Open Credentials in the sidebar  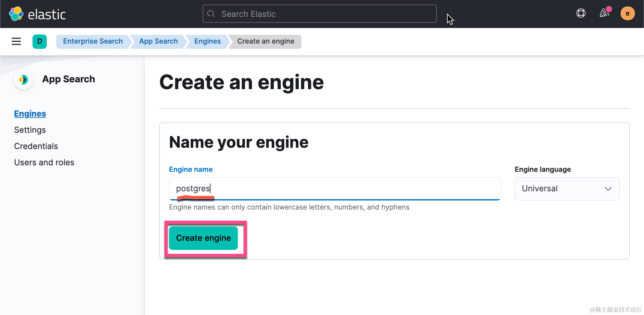36,146
